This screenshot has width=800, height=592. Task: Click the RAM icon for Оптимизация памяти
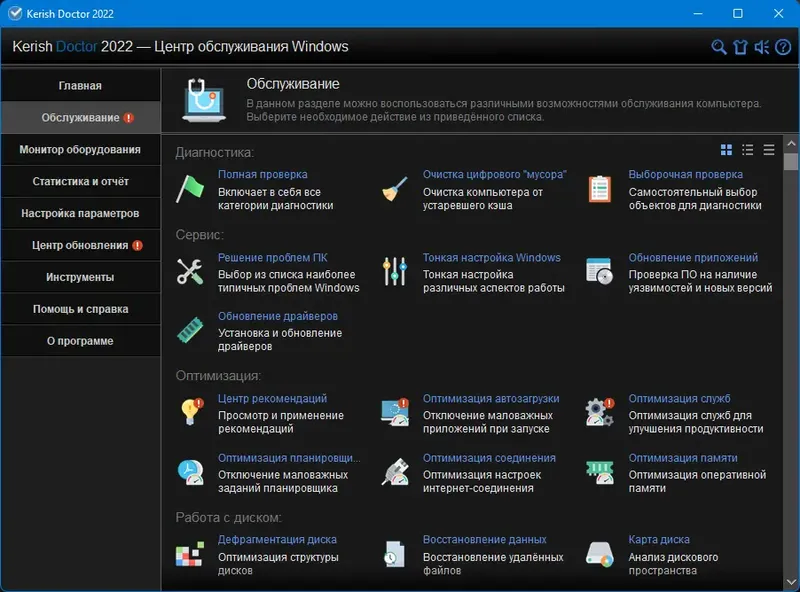pos(599,472)
